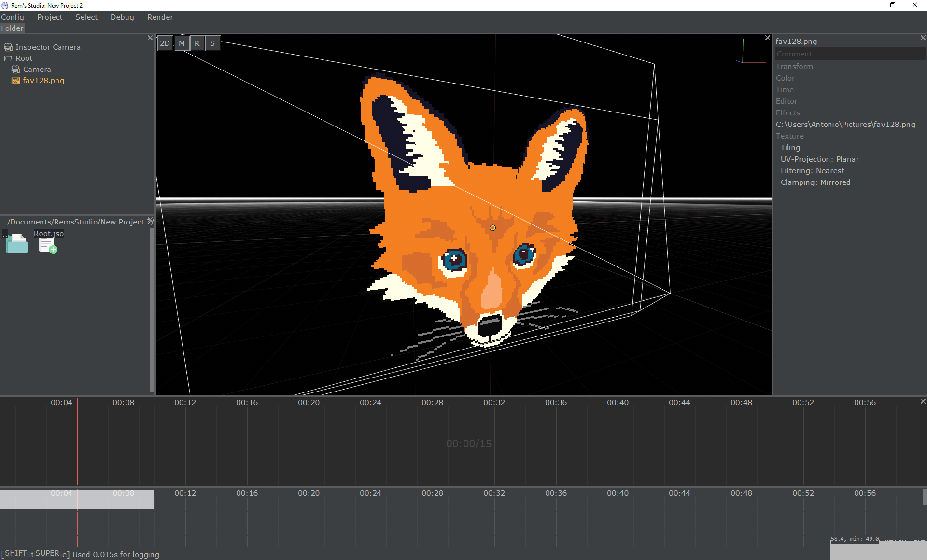Toggle the M move mode button
This screenshot has width=927, height=560.
pyautogui.click(x=182, y=43)
